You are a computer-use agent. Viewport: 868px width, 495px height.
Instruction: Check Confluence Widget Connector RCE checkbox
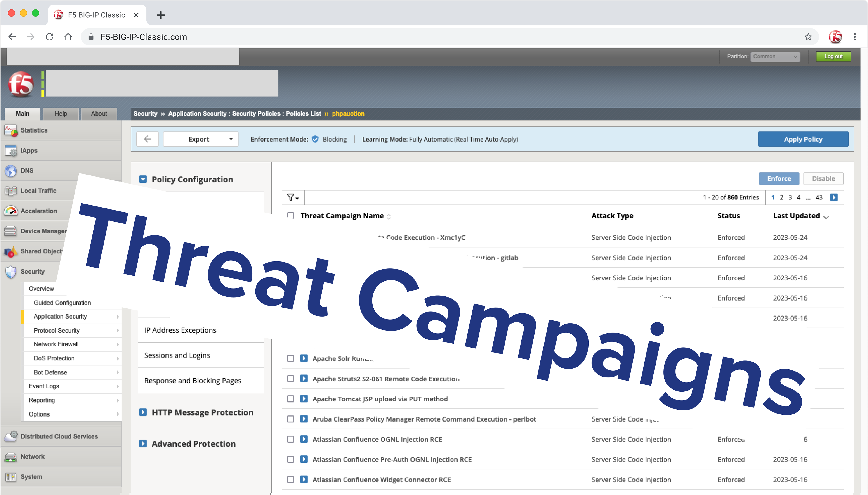[x=290, y=480]
